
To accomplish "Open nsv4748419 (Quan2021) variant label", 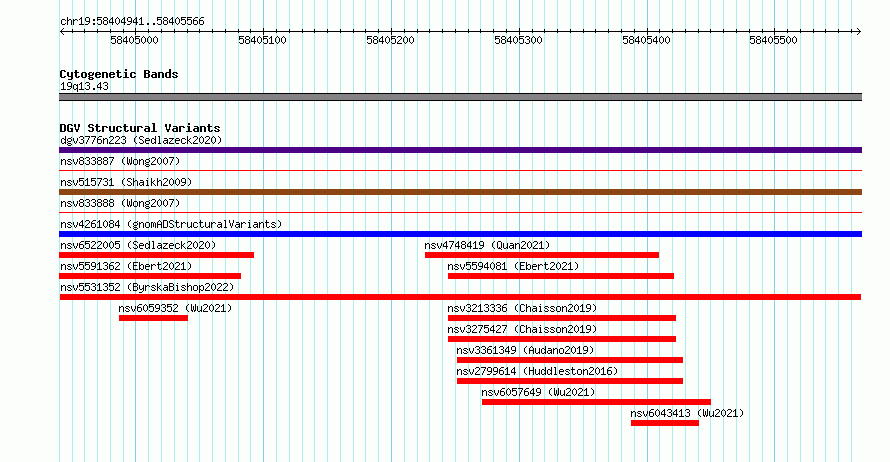I will pyautogui.click(x=487, y=245).
